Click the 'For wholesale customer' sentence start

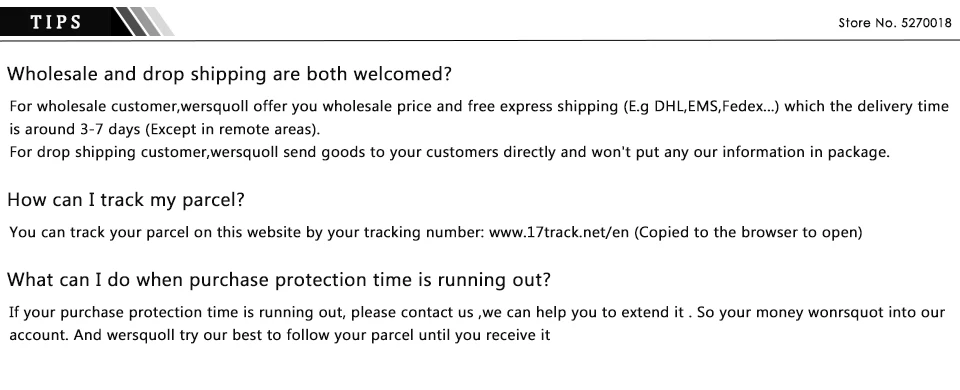click(x=93, y=107)
